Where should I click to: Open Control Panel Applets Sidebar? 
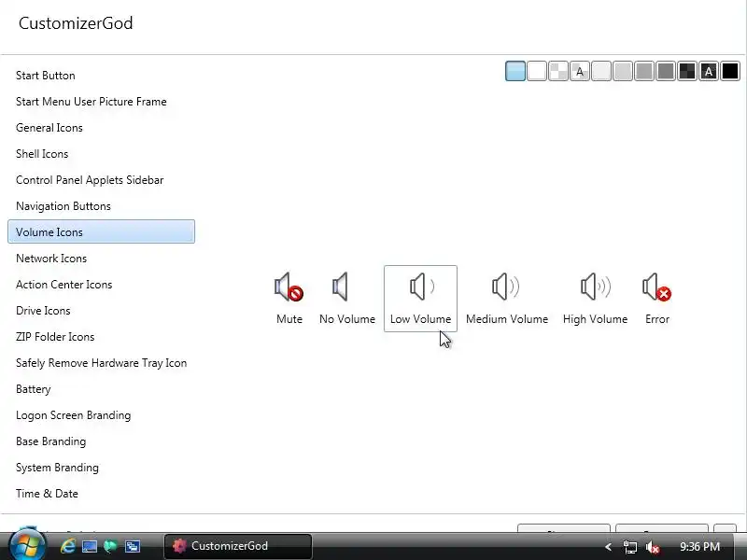pos(90,180)
